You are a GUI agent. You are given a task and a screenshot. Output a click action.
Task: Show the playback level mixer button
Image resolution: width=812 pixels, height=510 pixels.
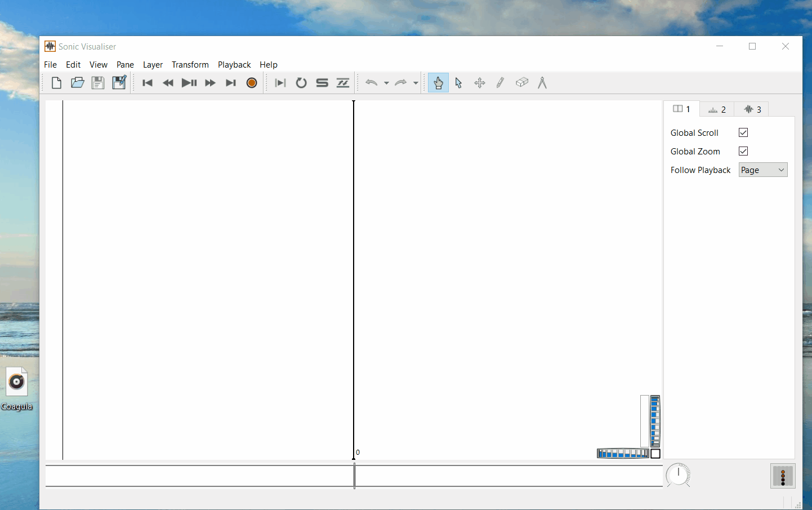tap(783, 476)
